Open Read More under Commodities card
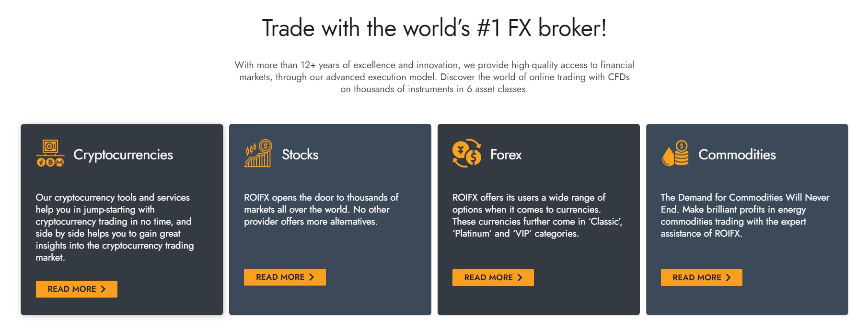The height and width of the screenshot is (335, 868). coord(702,277)
